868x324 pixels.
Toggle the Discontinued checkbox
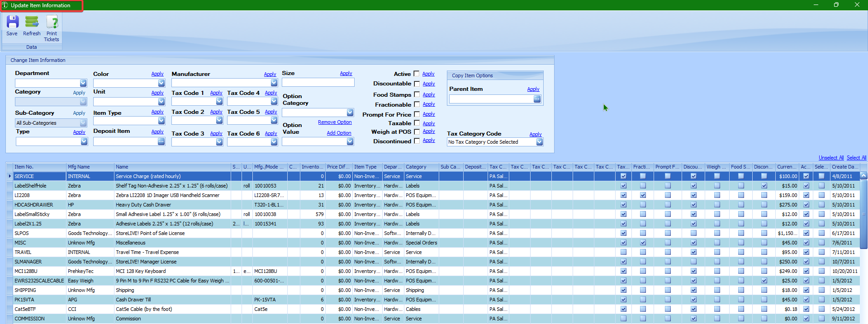coord(417,141)
